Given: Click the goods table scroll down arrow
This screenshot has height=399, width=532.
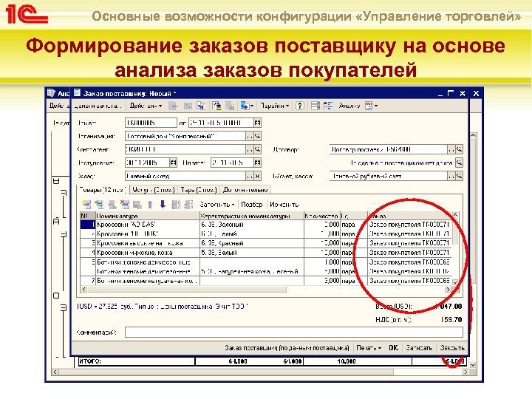Looking at the screenshot, I should pyautogui.click(x=455, y=282).
